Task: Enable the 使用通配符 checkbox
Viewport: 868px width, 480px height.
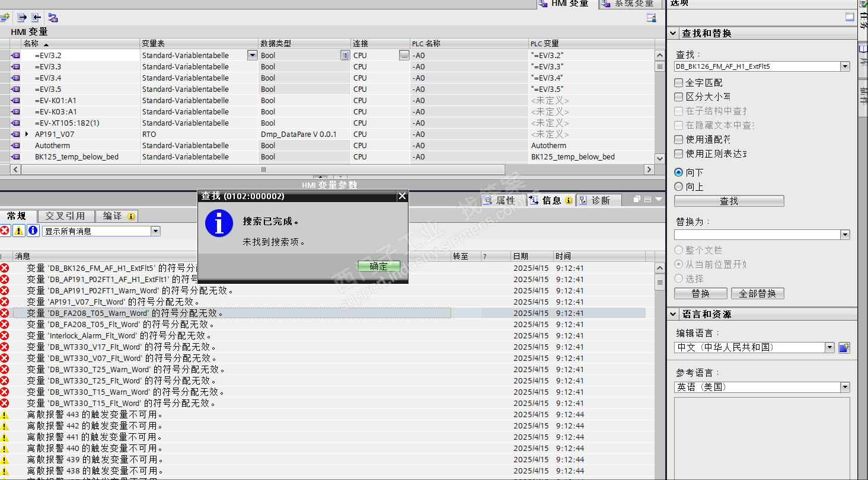Action: coord(679,139)
